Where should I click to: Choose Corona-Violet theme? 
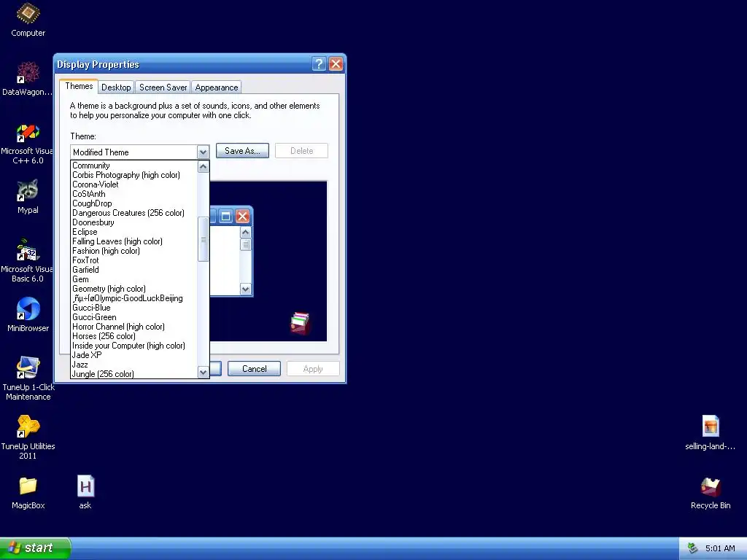[x=134, y=184]
